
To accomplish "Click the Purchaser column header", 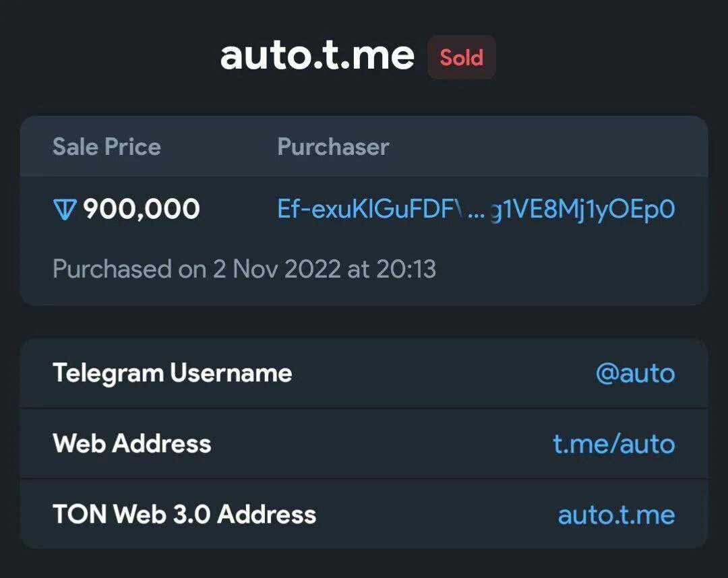I will tap(333, 147).
